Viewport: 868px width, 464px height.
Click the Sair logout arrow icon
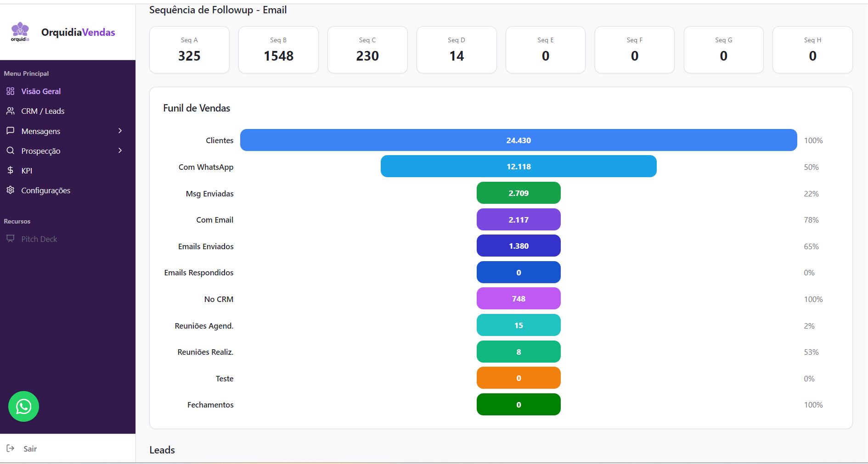point(10,448)
